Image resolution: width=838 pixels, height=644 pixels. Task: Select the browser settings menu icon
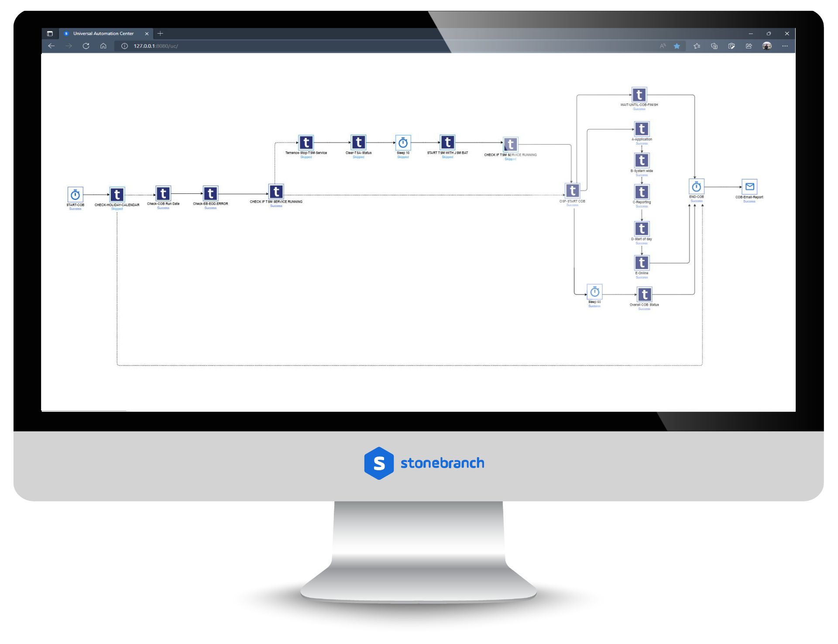[x=787, y=46]
